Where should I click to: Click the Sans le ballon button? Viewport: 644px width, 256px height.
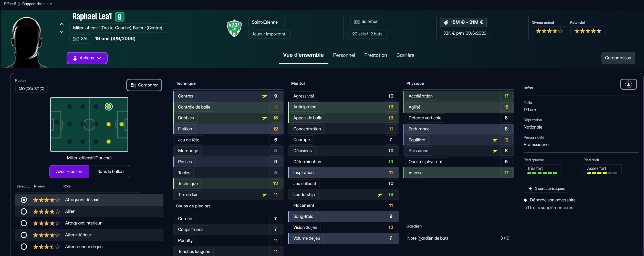[110, 172]
